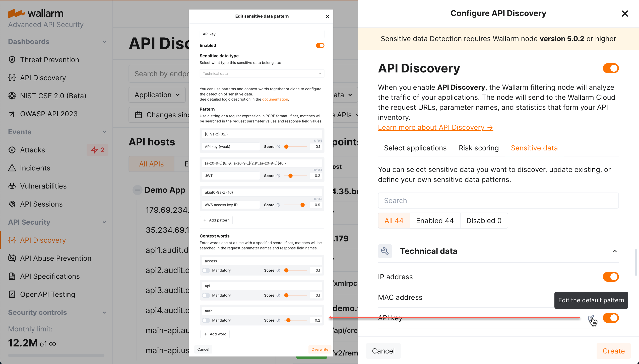Open the Vulnerabilities page
The height and width of the screenshot is (364, 639).
pos(43,186)
